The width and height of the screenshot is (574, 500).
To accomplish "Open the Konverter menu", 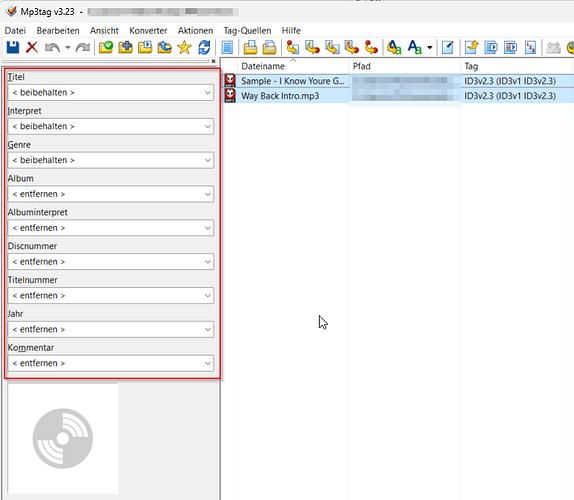I will coord(148,31).
